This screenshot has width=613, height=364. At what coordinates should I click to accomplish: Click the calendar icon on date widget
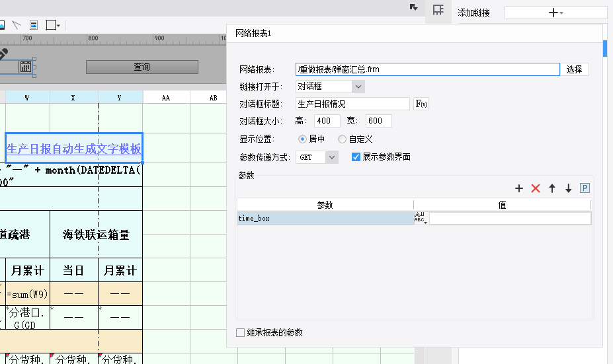[x=25, y=67]
